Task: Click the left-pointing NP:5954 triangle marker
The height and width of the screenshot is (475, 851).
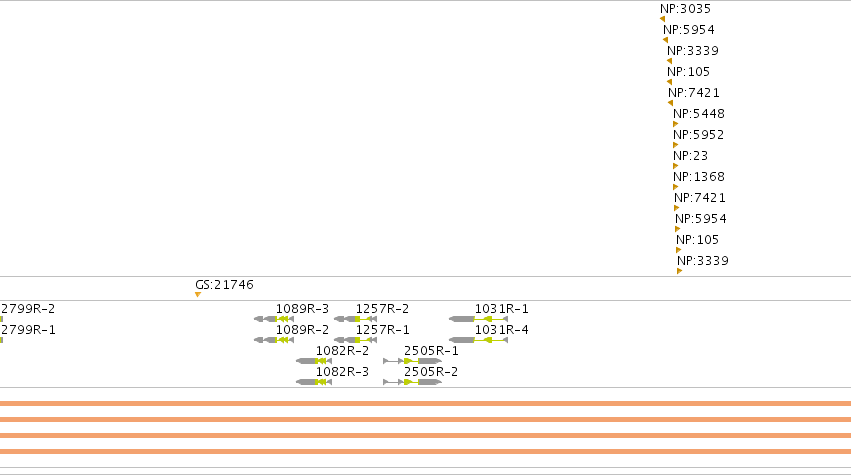Action: [665, 40]
